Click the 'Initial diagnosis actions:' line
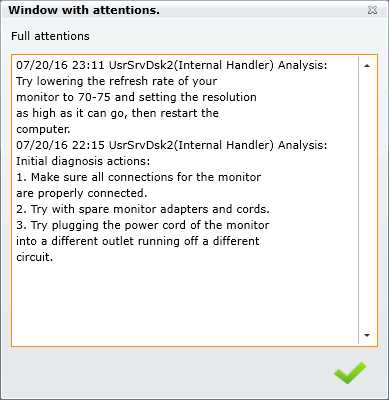This screenshot has width=389, height=400. coord(83,161)
